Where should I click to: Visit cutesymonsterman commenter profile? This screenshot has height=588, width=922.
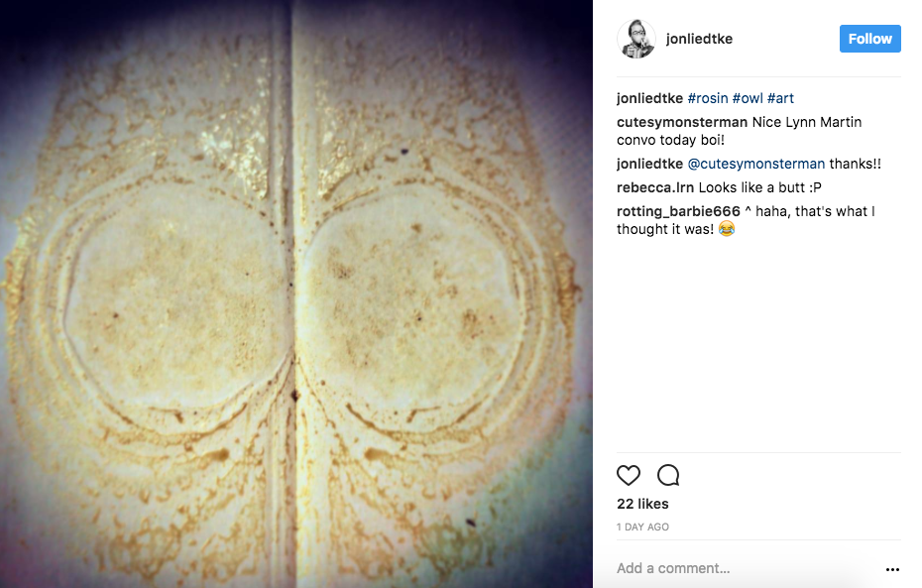click(x=681, y=122)
